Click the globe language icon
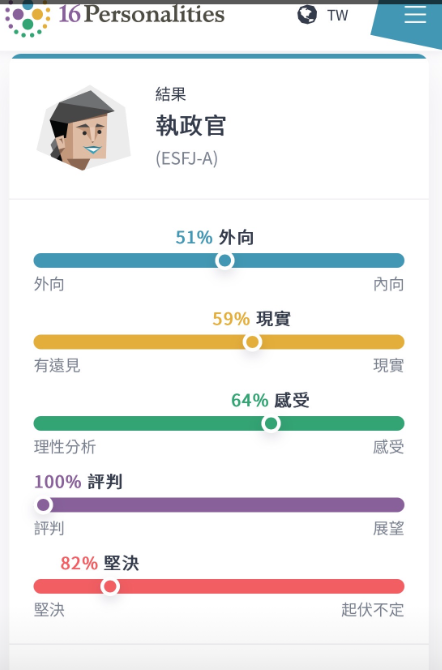The height and width of the screenshot is (670, 442). click(307, 15)
